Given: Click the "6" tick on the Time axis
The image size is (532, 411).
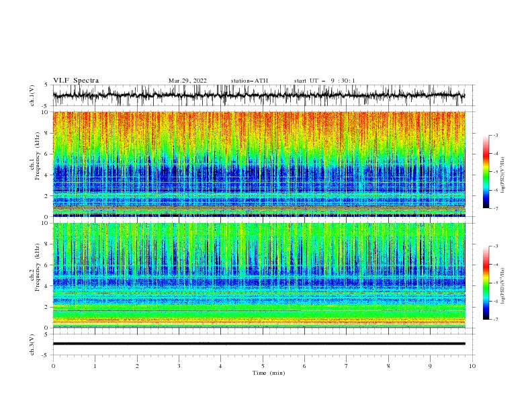Looking at the screenshot, I should click(x=304, y=366).
